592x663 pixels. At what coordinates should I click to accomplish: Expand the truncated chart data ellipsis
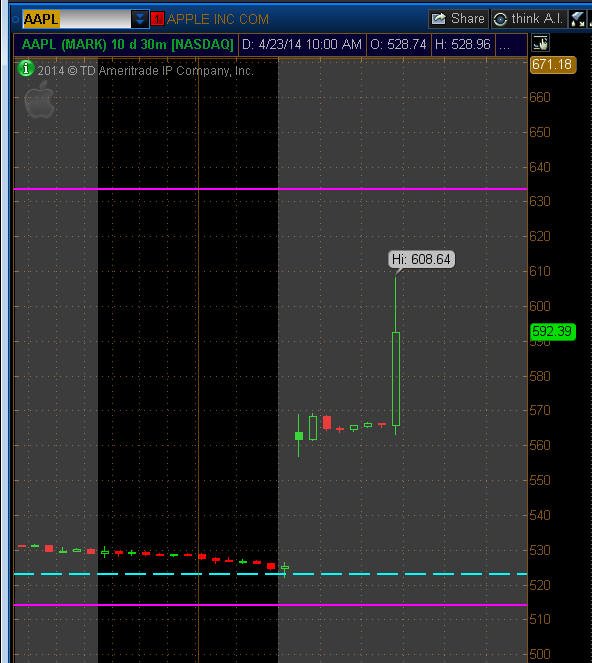click(x=504, y=45)
